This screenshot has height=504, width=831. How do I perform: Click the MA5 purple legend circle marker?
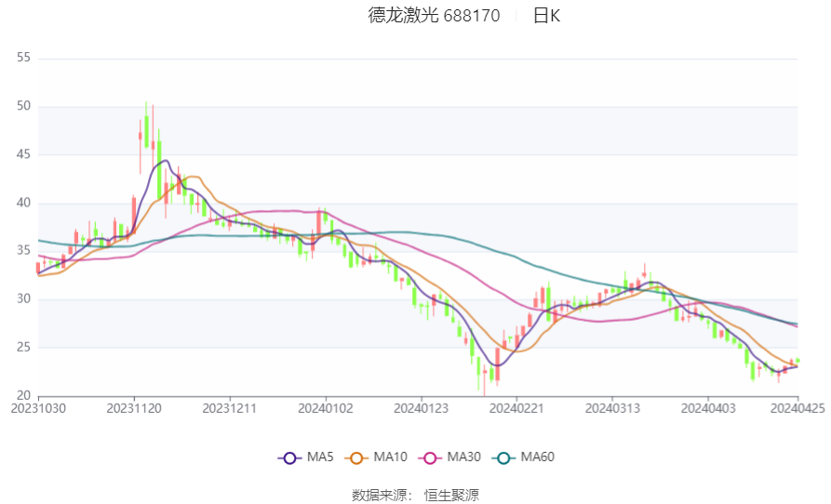(290, 458)
